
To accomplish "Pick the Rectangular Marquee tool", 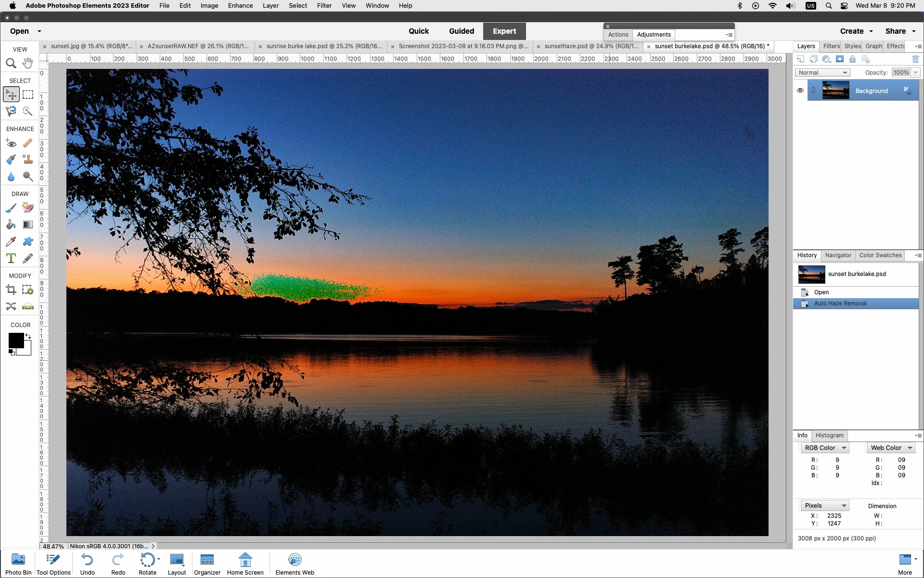I will [x=28, y=94].
